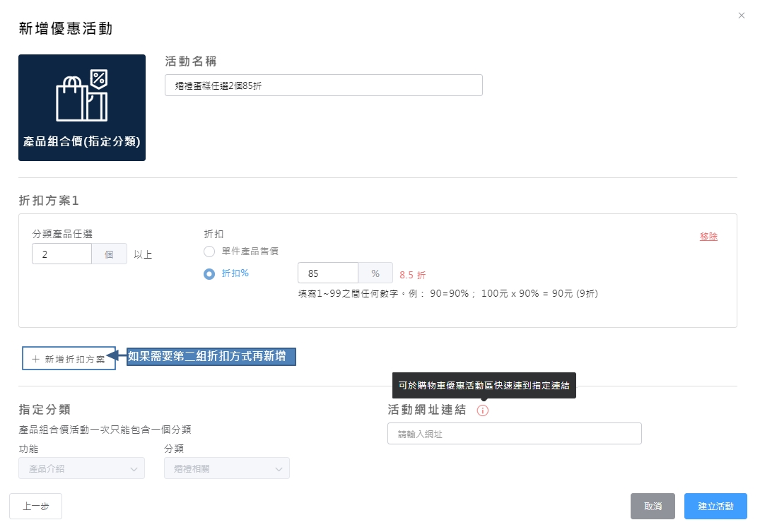This screenshot has width=760, height=532.
Task: Select the 折扣% radio option
Action: pos(209,274)
